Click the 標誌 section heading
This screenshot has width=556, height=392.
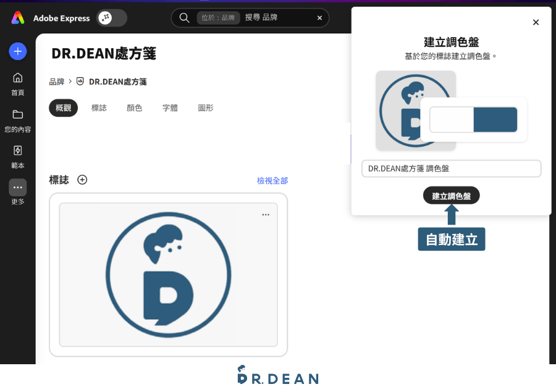click(x=59, y=180)
